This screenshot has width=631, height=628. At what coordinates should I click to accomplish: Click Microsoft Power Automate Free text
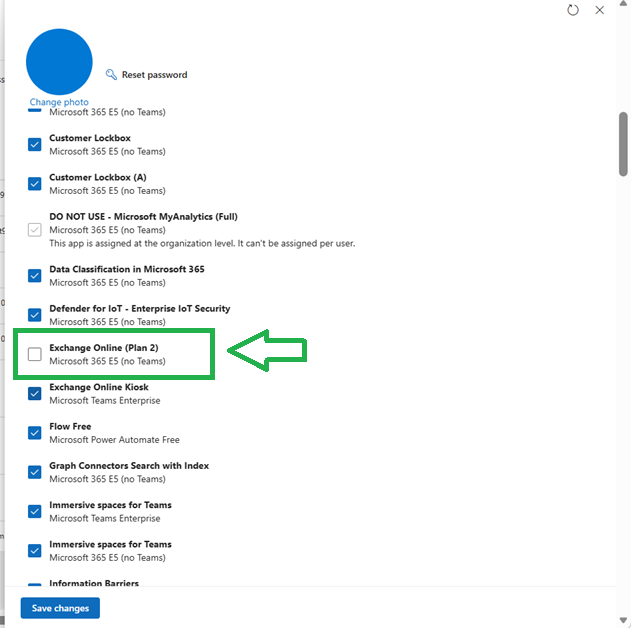pos(114,440)
